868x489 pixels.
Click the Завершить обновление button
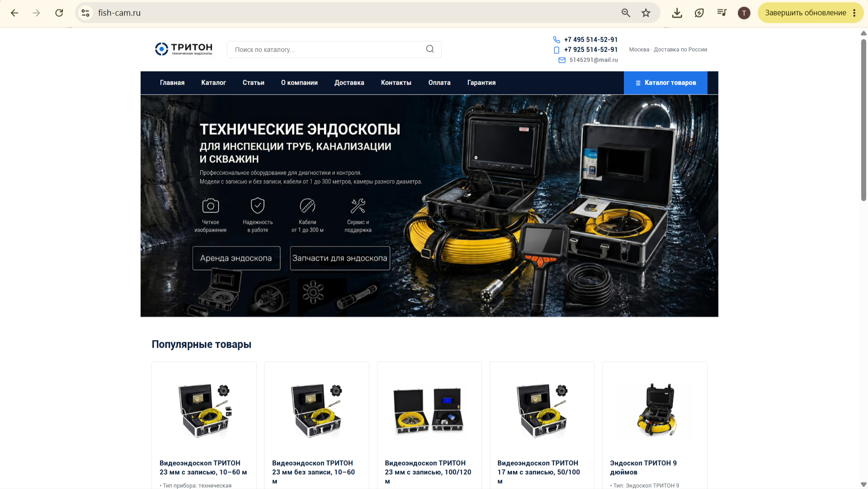point(806,13)
